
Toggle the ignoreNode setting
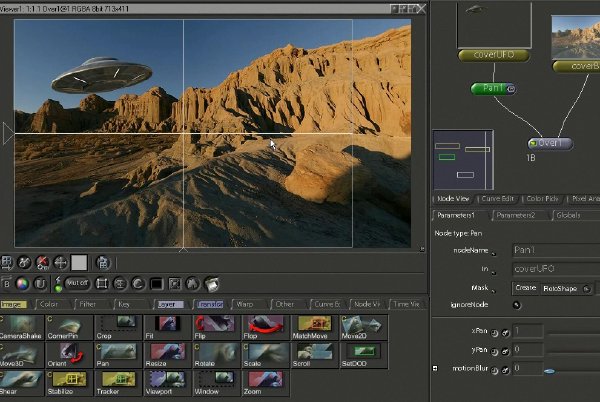pyautogui.click(x=517, y=305)
